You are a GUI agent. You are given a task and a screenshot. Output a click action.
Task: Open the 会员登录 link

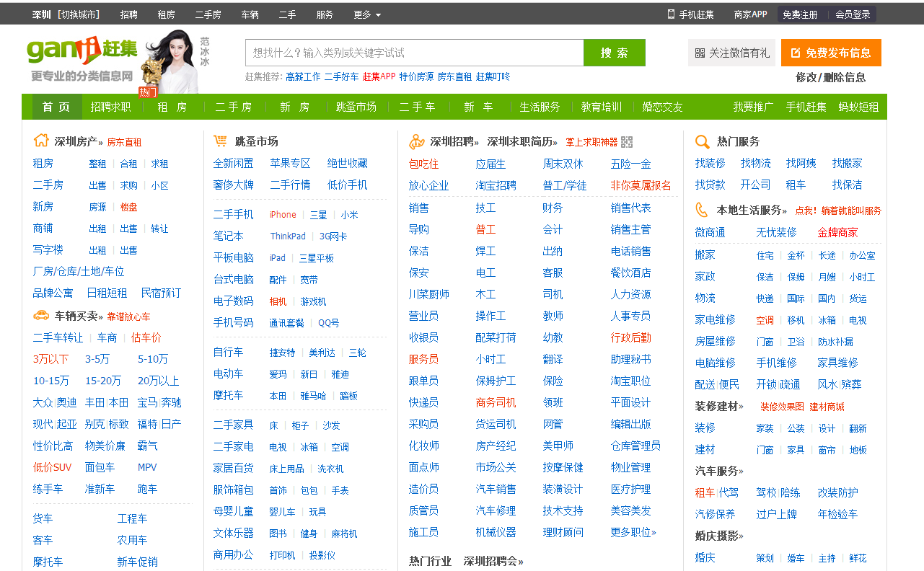click(x=853, y=14)
